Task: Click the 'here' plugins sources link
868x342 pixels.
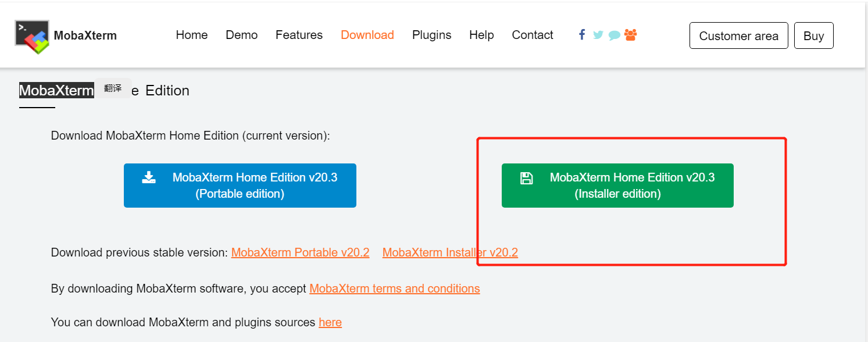Action: 330,322
